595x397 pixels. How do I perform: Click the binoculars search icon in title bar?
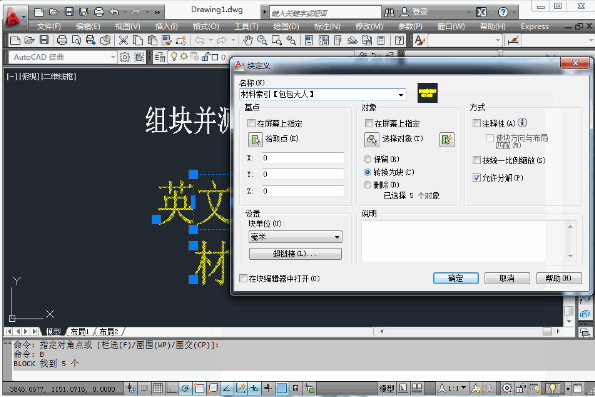pyautogui.click(x=389, y=13)
